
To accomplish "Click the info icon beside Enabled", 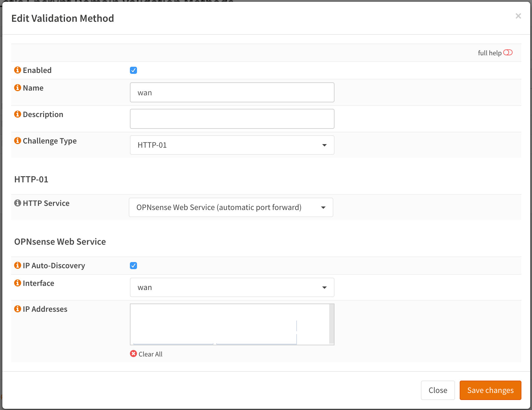I will [17, 70].
